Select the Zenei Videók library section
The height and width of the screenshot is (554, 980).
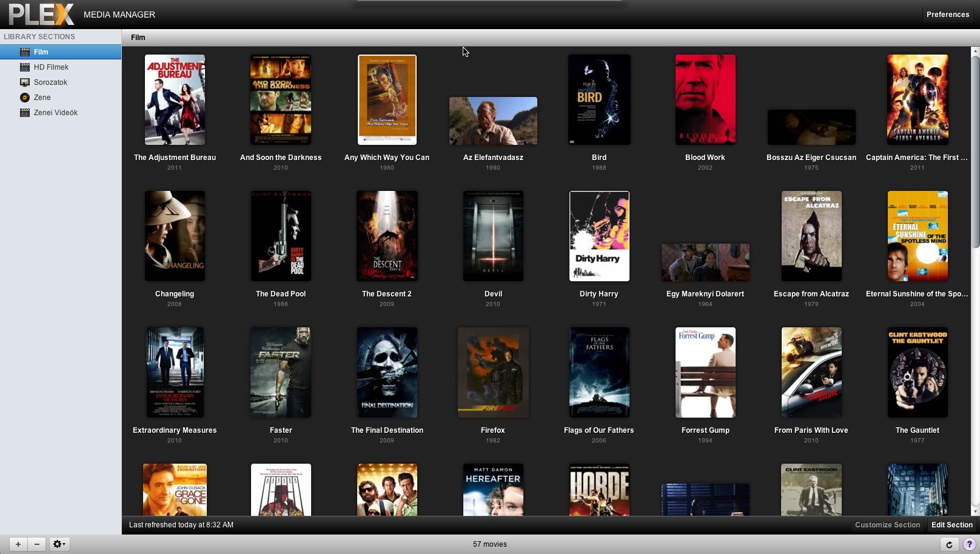61,113
